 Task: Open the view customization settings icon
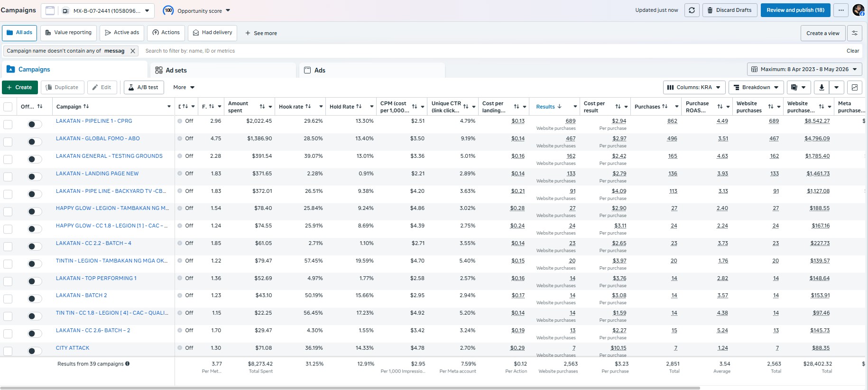point(854,33)
